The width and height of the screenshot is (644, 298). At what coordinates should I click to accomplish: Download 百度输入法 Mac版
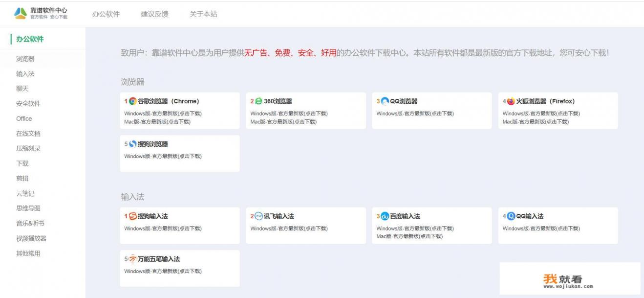click(x=410, y=236)
